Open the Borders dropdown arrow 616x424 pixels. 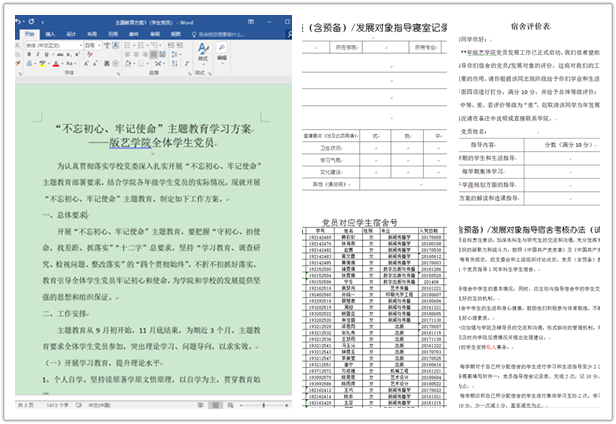point(147,63)
